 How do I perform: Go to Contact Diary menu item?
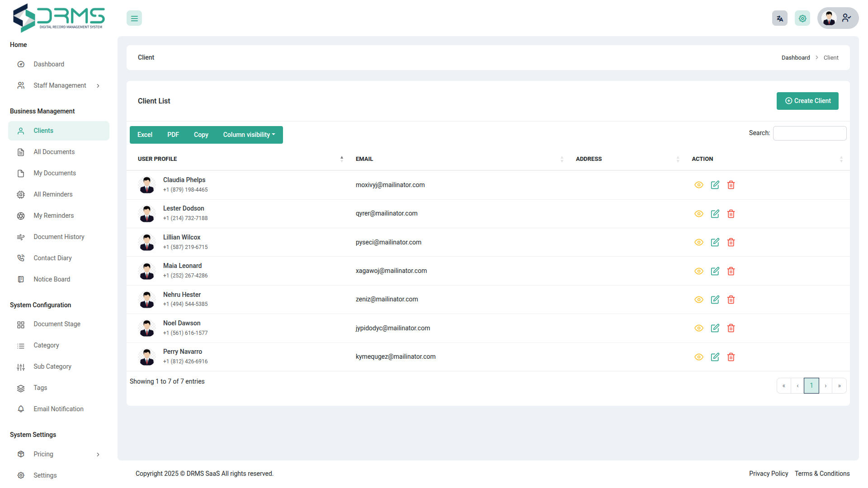(x=52, y=258)
